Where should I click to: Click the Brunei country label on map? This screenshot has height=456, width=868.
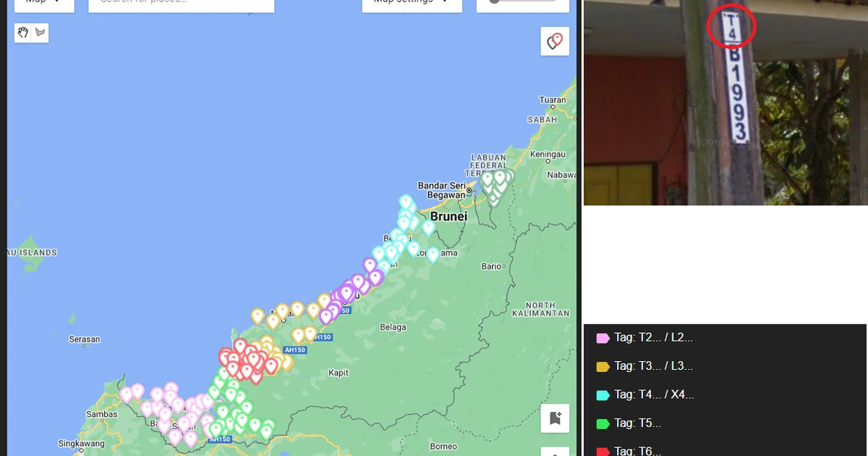pos(448,216)
